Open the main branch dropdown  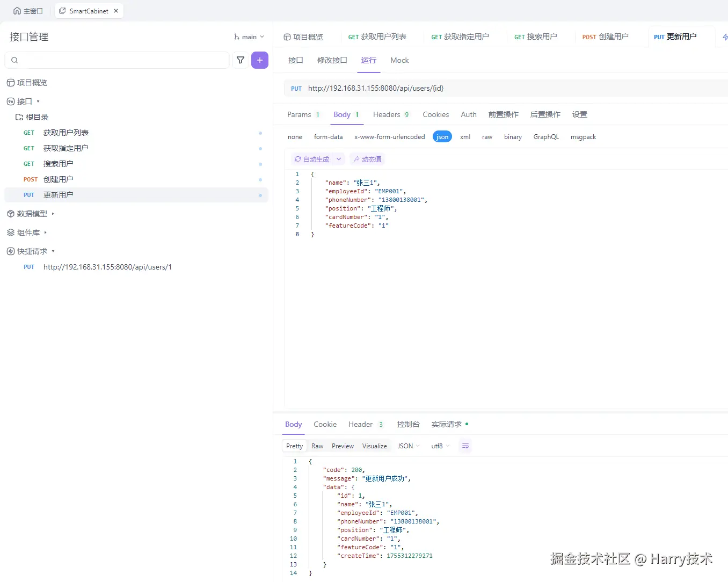click(x=249, y=37)
